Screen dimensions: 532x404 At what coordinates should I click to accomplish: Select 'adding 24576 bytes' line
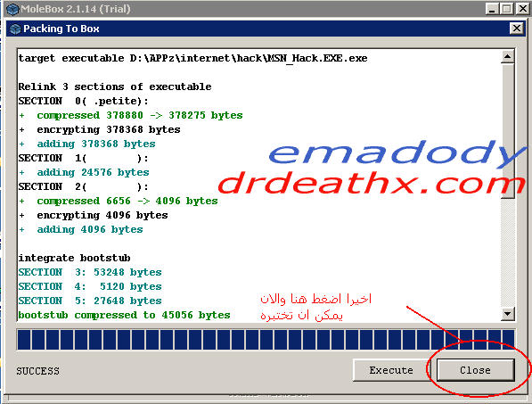pyautogui.click(x=84, y=172)
